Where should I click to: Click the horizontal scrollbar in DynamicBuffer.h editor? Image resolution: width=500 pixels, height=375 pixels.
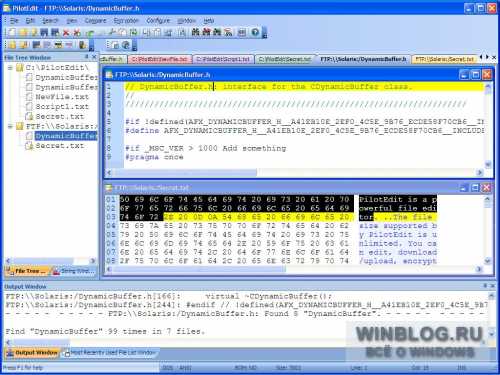coord(293,172)
